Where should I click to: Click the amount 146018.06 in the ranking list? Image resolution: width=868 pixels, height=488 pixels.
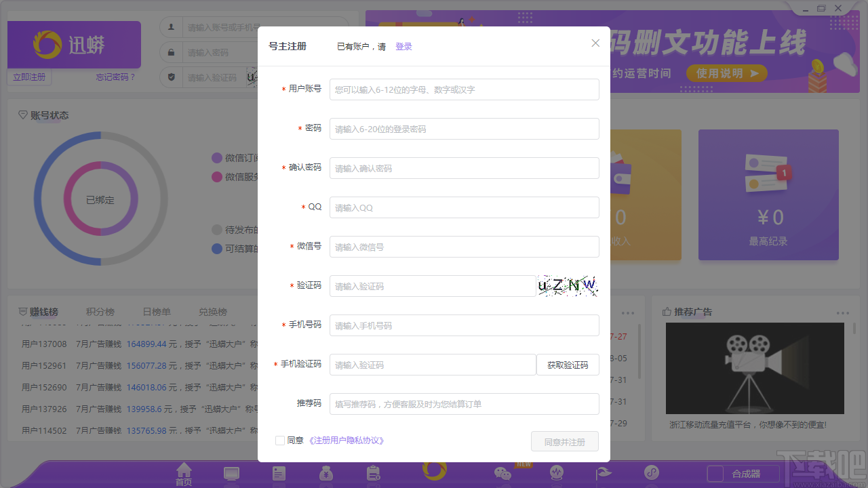(x=146, y=387)
